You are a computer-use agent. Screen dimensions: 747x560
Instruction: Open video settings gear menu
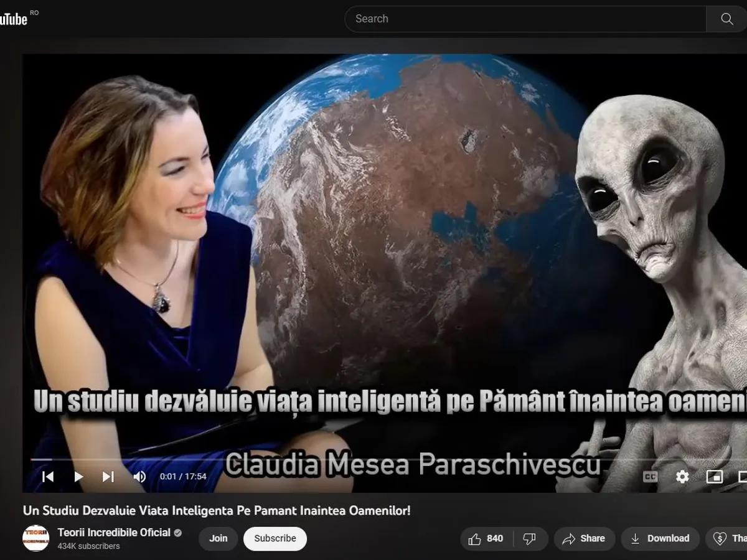tap(682, 477)
